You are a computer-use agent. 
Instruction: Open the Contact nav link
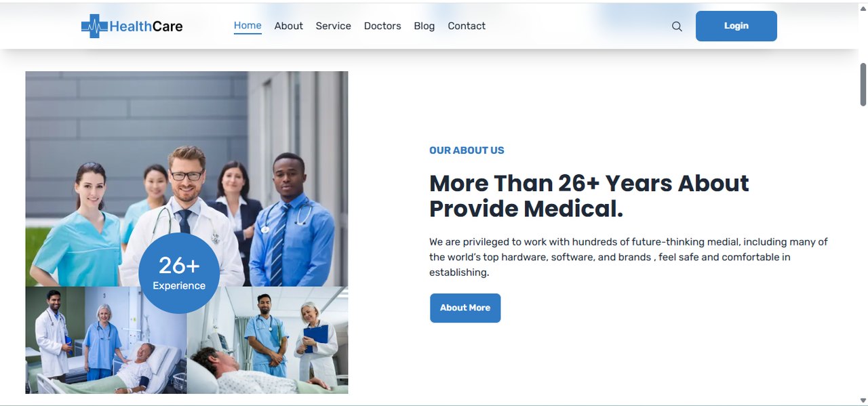tap(467, 26)
